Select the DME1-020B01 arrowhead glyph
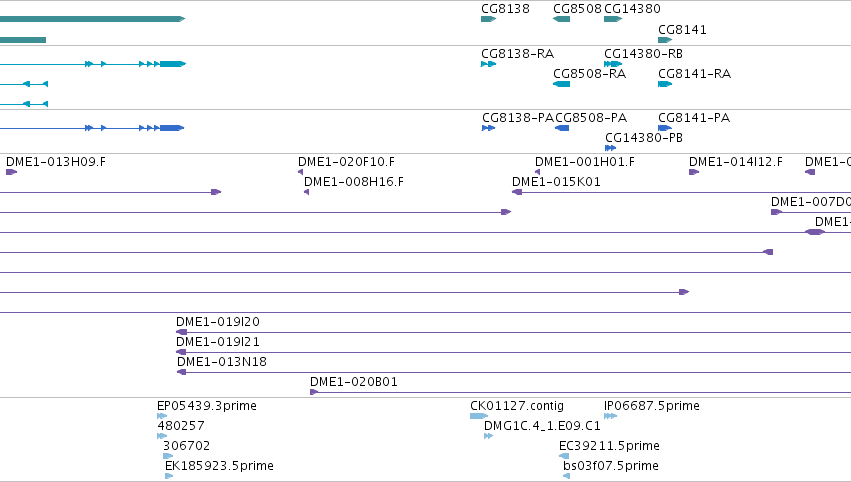851x482 pixels. click(x=314, y=392)
